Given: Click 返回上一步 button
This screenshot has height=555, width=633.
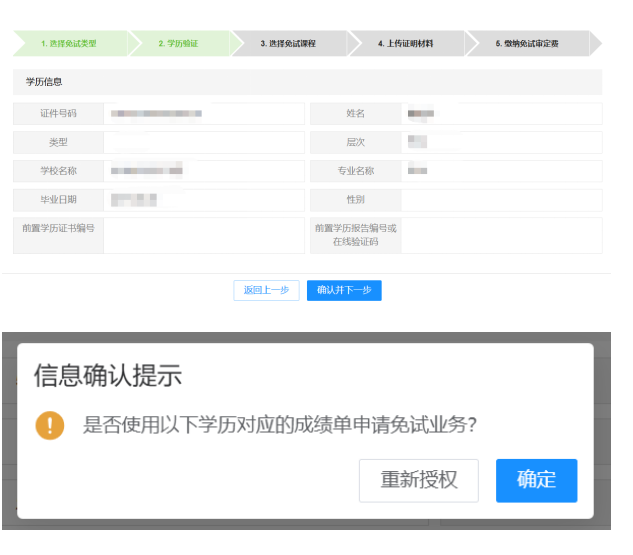Looking at the screenshot, I should coord(266,290).
